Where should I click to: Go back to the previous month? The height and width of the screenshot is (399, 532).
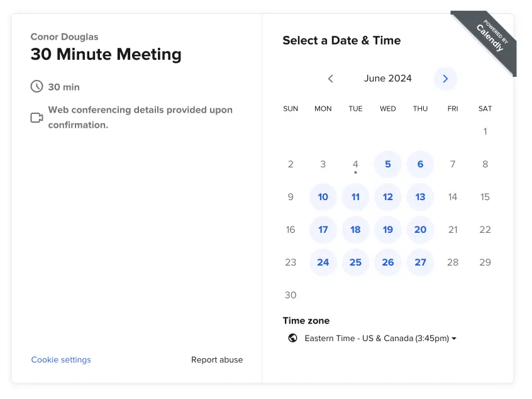click(x=331, y=79)
